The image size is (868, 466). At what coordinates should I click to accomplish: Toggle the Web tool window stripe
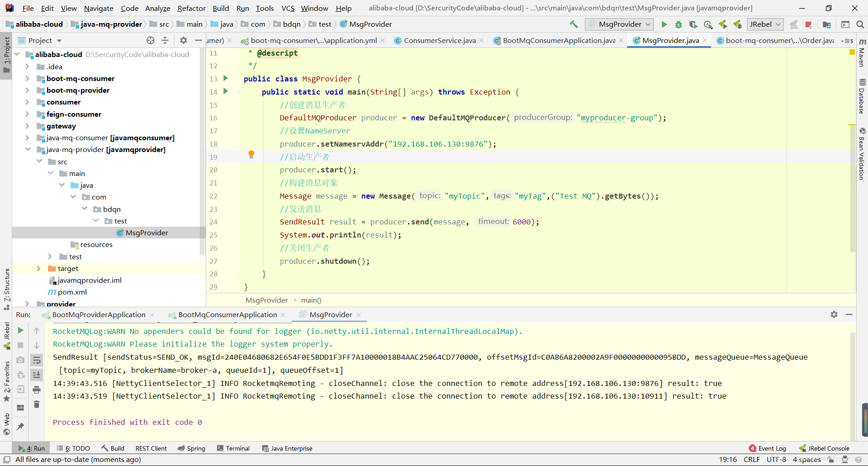click(6, 425)
